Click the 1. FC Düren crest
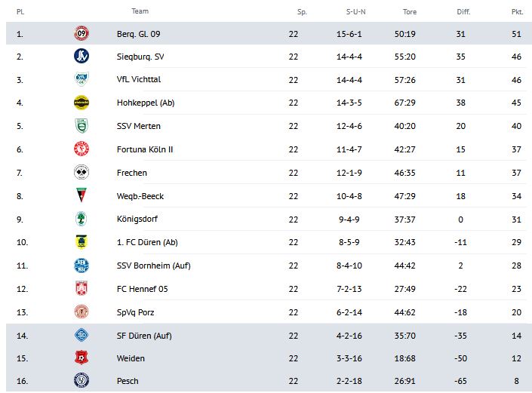 coord(81,242)
